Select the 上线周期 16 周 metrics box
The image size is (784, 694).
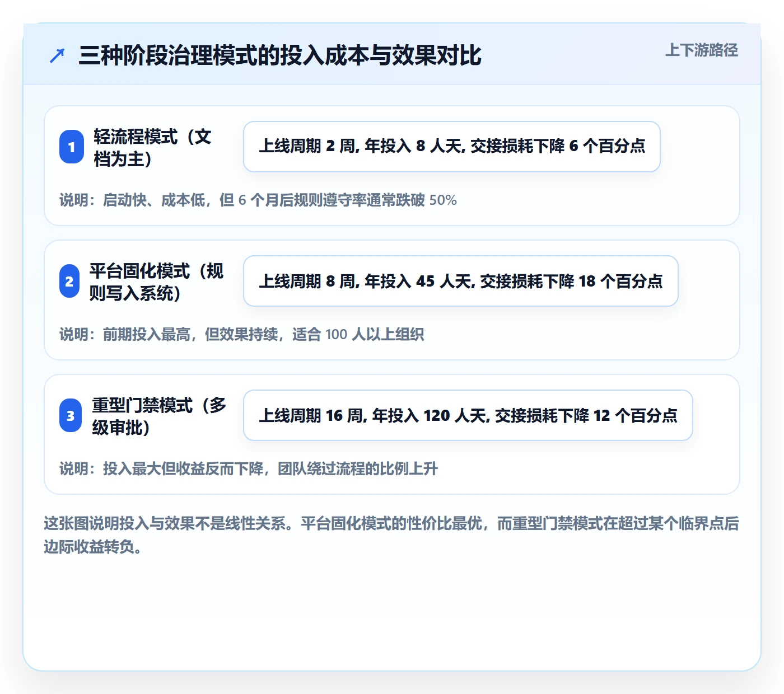pos(468,415)
